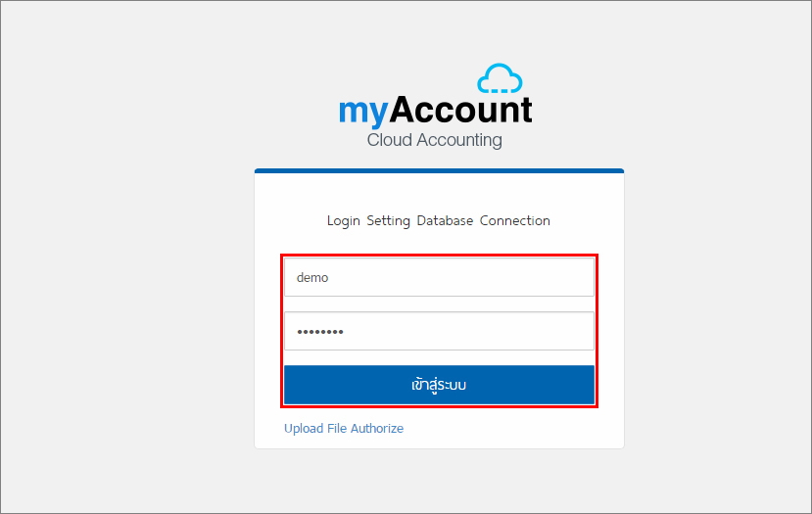Click the word "Authorize" in the bottom link
The image size is (812, 514).
(x=377, y=429)
